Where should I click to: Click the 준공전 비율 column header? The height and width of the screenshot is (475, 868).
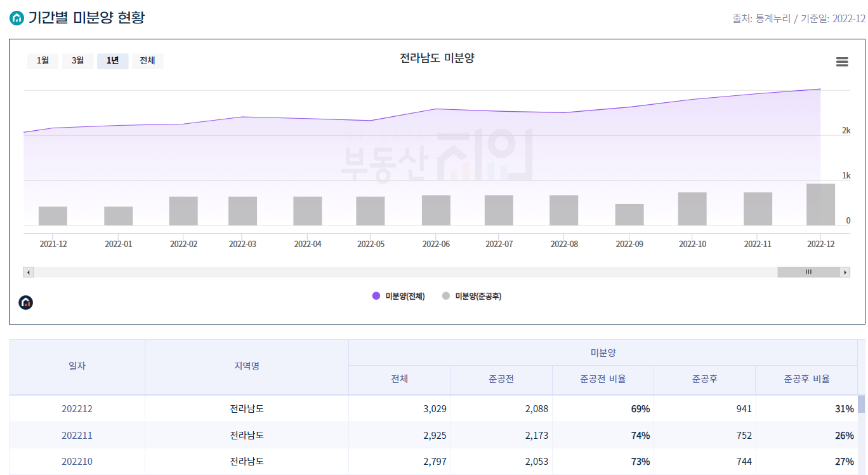[x=603, y=379]
